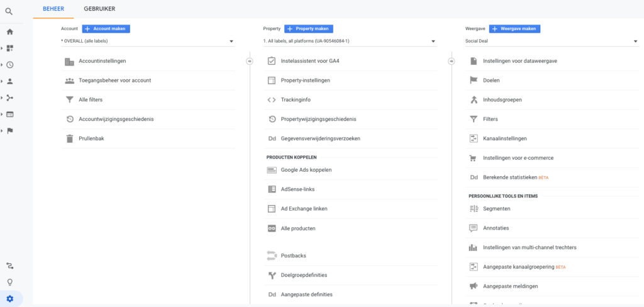This screenshot has width=644, height=307.
Task: Open the Conversions flag icon in sidebar
Action: pyautogui.click(x=10, y=130)
